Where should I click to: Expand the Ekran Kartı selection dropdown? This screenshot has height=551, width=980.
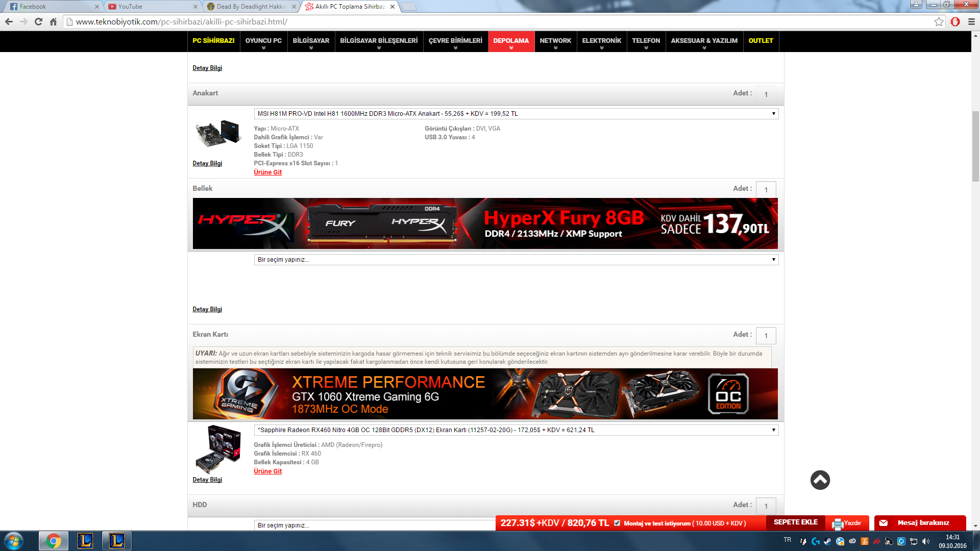point(516,430)
